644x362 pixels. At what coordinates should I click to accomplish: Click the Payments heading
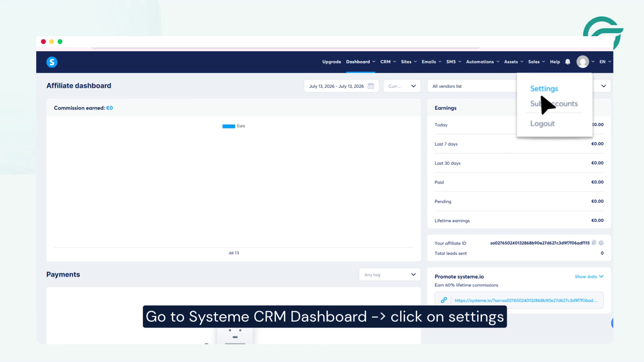click(63, 275)
